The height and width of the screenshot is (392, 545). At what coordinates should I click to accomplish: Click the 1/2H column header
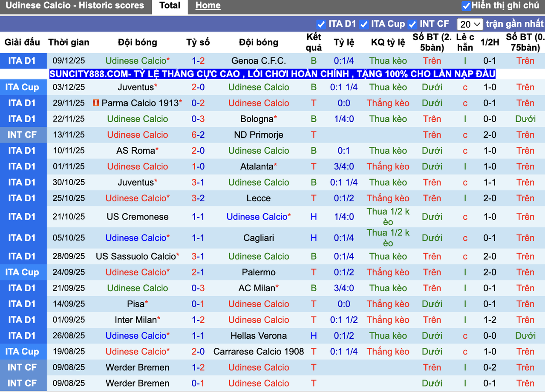tap(490, 42)
